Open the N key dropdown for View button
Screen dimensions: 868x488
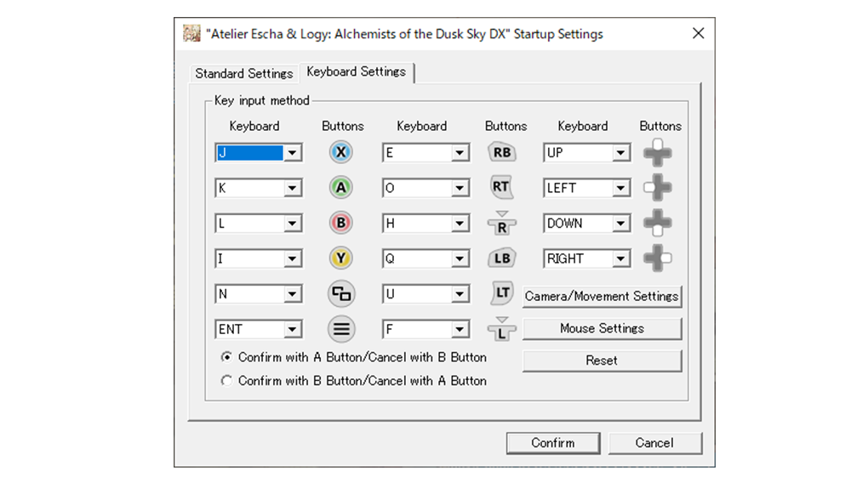(x=292, y=294)
